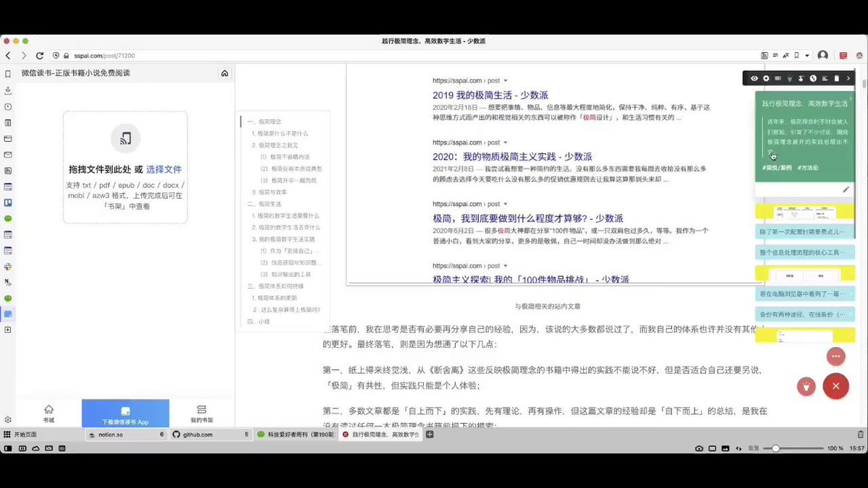Click the home icon in WeRead panel
Image resolution: width=868 pixels, height=488 pixels.
pos(225,73)
